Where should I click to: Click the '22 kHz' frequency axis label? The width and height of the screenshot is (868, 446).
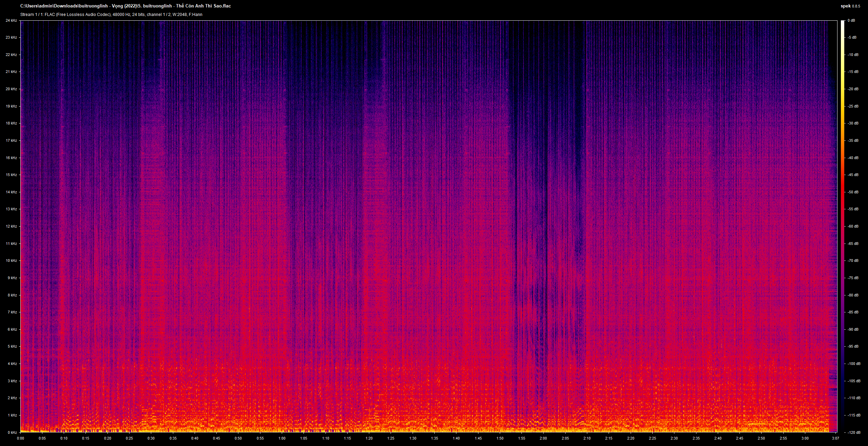[x=11, y=55]
